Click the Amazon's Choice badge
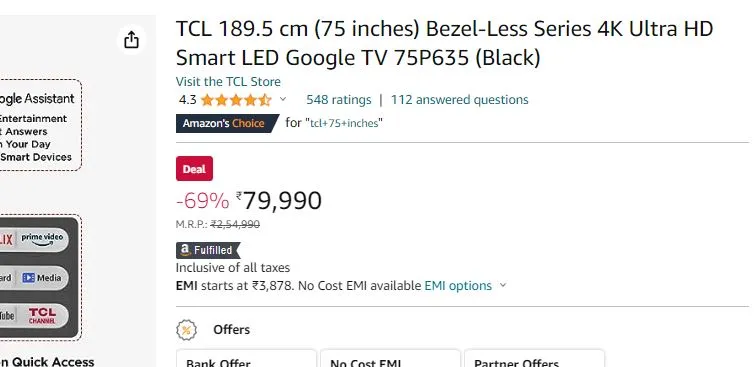754x367 pixels. point(227,123)
